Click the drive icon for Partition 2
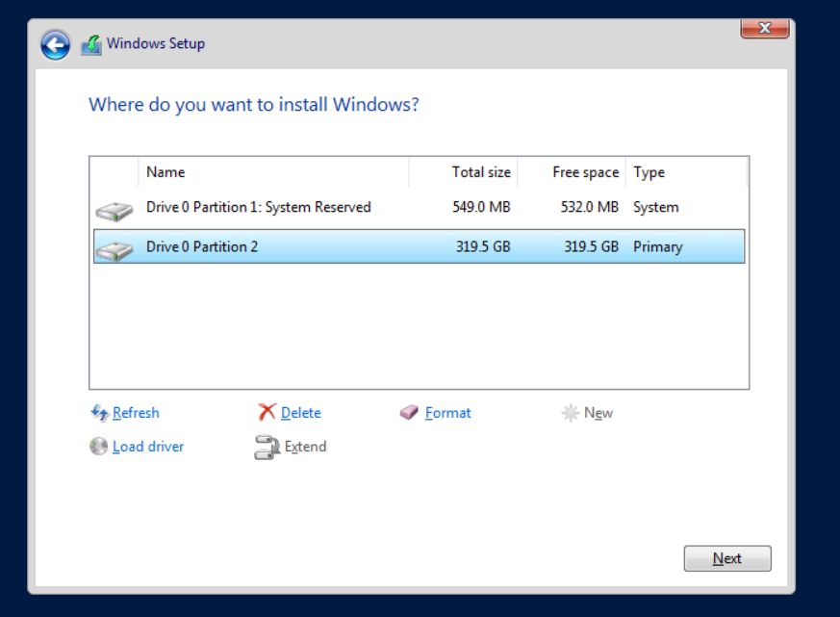Viewport: 840px width, 617px height. pos(115,248)
